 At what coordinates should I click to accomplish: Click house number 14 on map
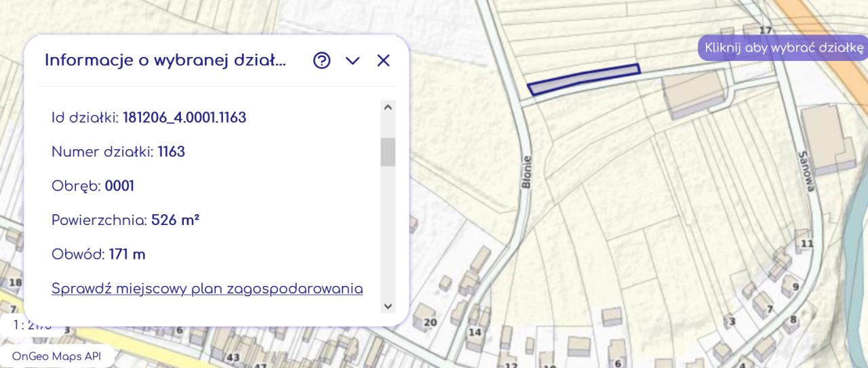(x=475, y=332)
